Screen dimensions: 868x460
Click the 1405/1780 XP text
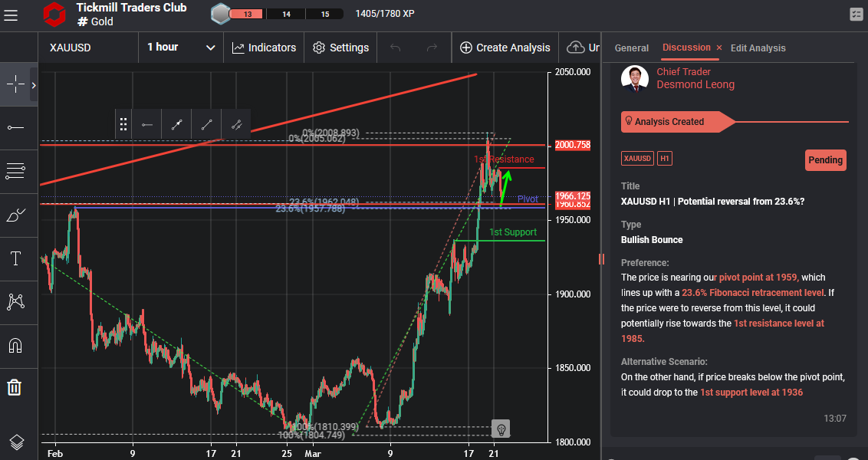pyautogui.click(x=385, y=14)
